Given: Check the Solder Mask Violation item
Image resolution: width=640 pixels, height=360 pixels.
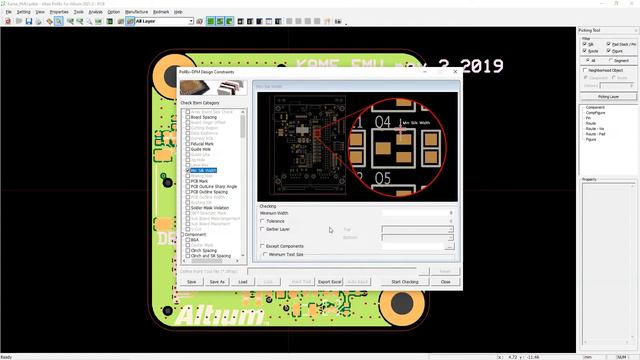Looking at the screenshot, I should (x=188, y=208).
